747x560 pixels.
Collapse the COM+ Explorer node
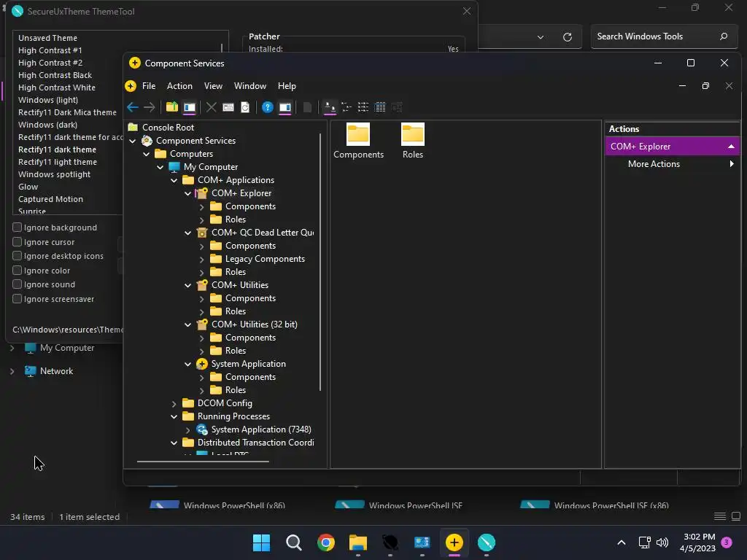coord(187,193)
